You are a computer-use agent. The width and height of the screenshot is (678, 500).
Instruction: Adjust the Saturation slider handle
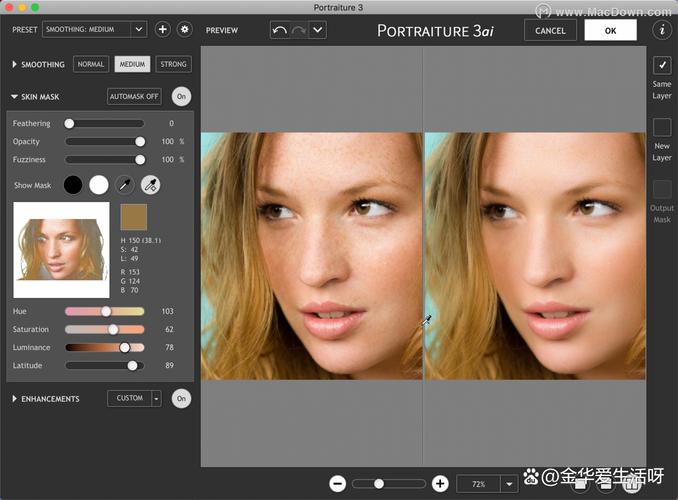(113, 330)
